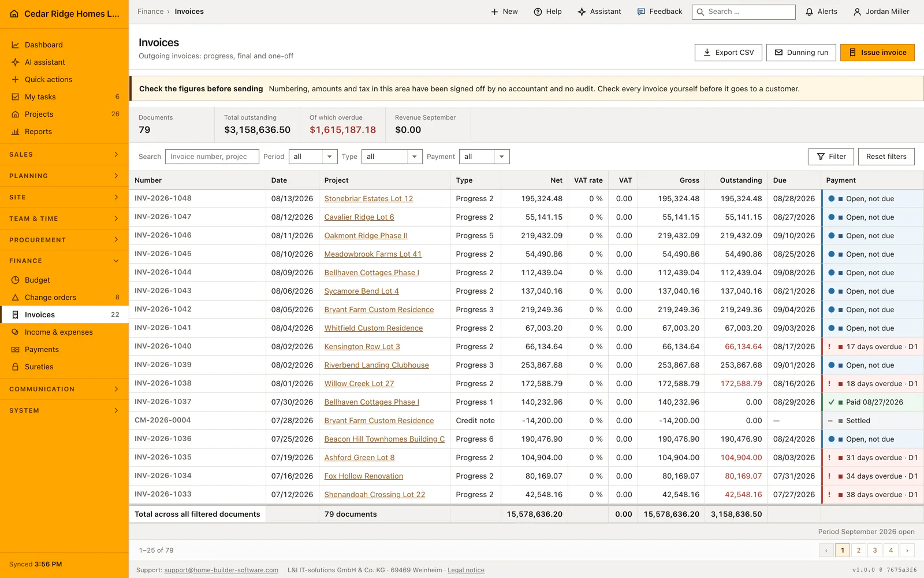Open the Kensington Row Lot 3 project link
Viewport: 924px width, 578px height.
point(362,347)
